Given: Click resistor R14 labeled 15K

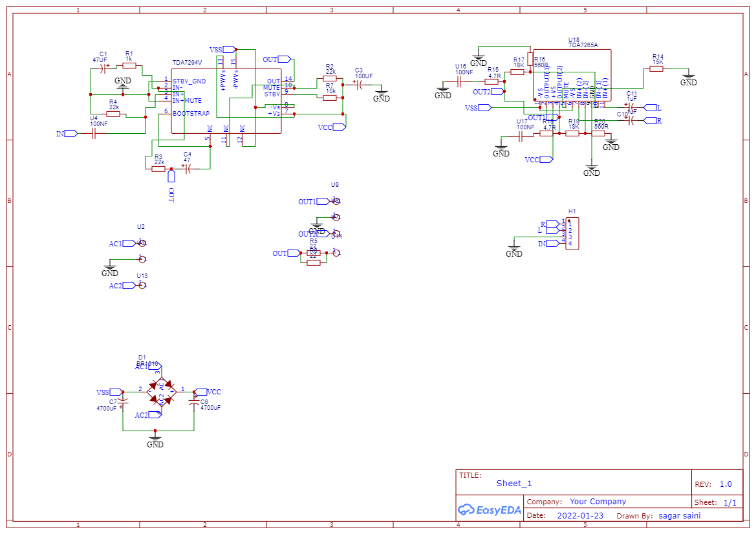Looking at the screenshot, I should coord(656,68).
